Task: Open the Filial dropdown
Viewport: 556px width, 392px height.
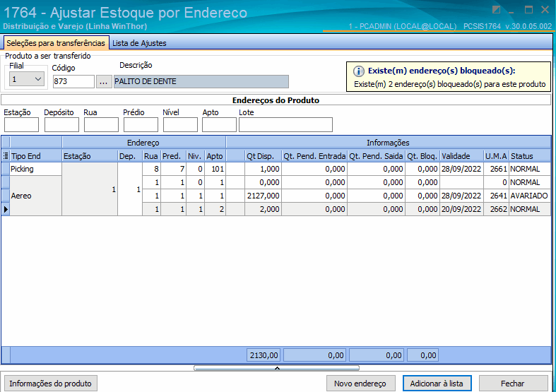Action: coord(38,79)
